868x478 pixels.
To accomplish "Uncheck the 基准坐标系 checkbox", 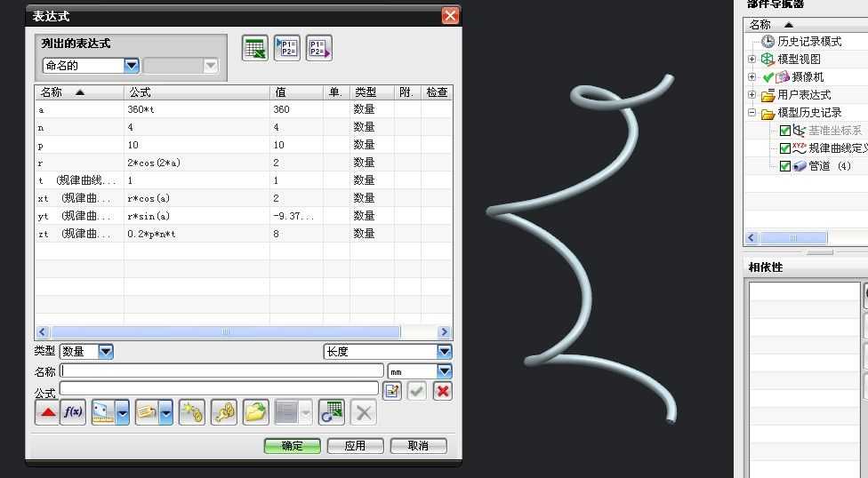I will (x=784, y=131).
